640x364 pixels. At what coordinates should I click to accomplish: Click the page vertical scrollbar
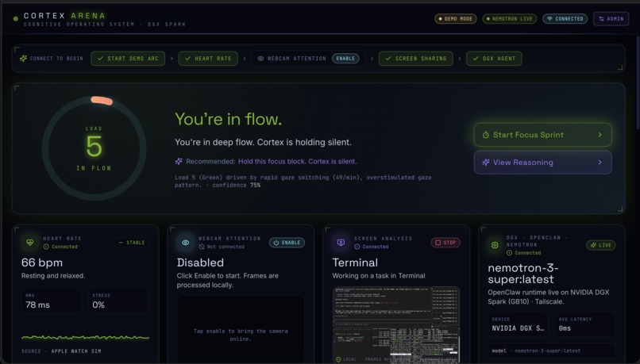[x=638, y=83]
